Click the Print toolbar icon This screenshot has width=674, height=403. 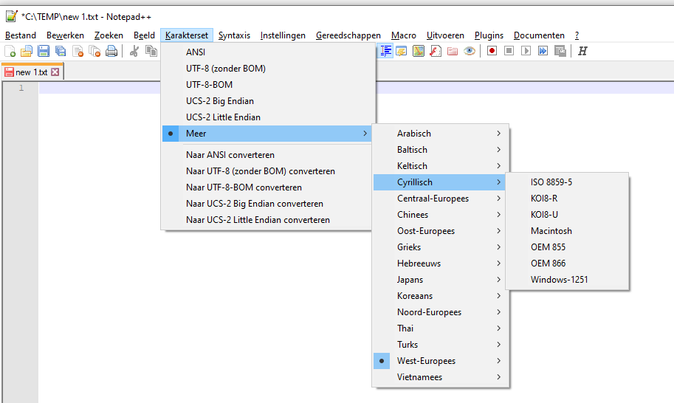[111, 52]
